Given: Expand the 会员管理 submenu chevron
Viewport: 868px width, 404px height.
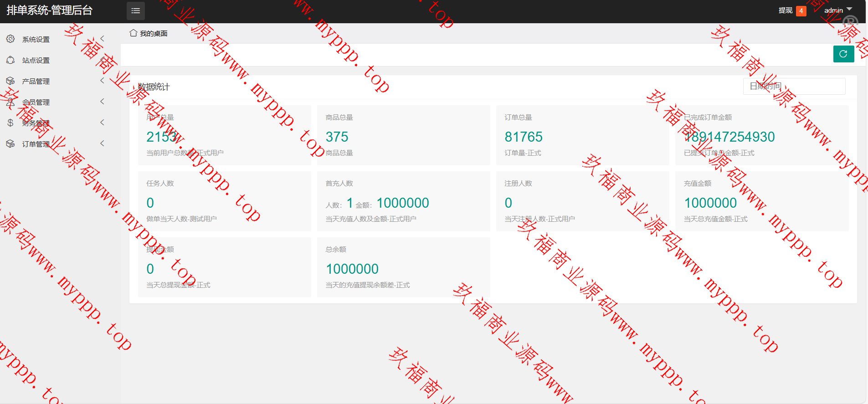Looking at the screenshot, I should [103, 102].
